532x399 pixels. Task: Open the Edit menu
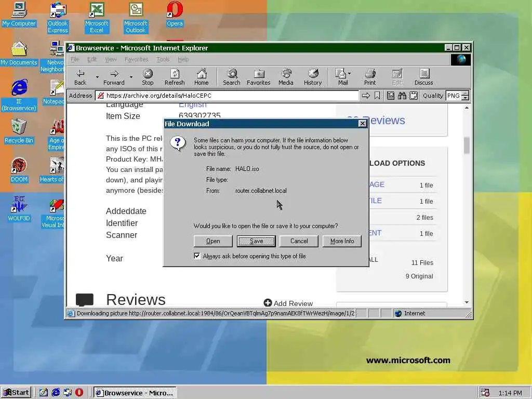pos(92,59)
